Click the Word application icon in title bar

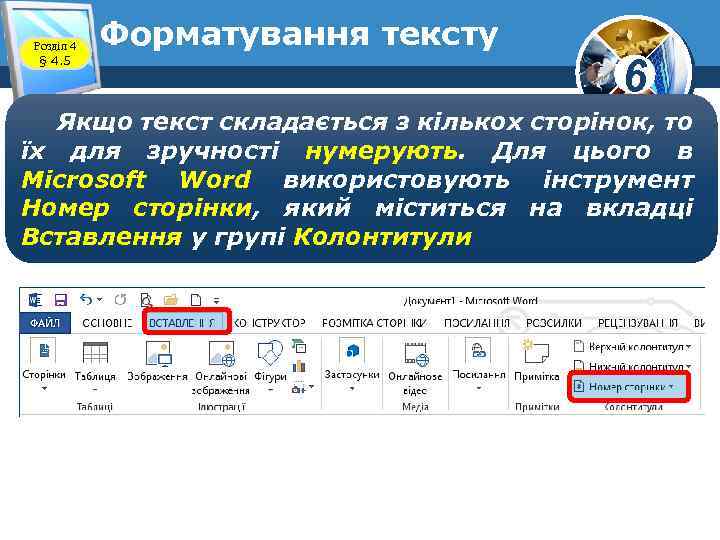pyautogui.click(x=35, y=300)
